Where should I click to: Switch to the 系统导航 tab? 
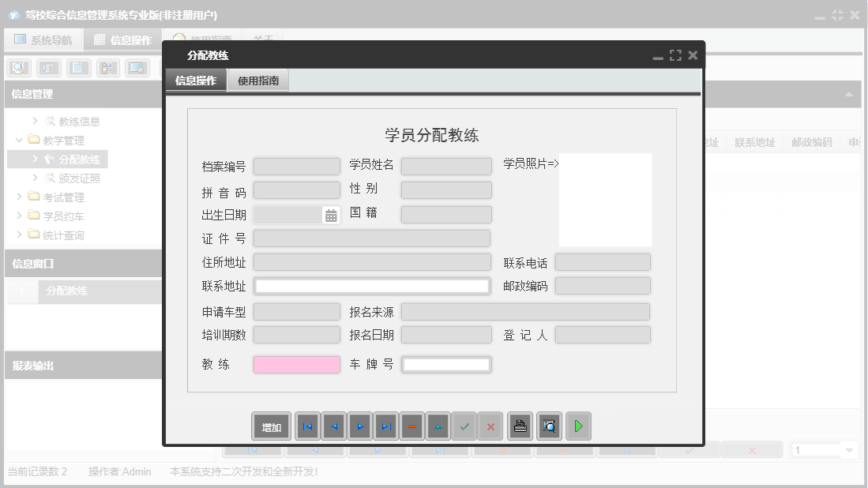(43, 39)
